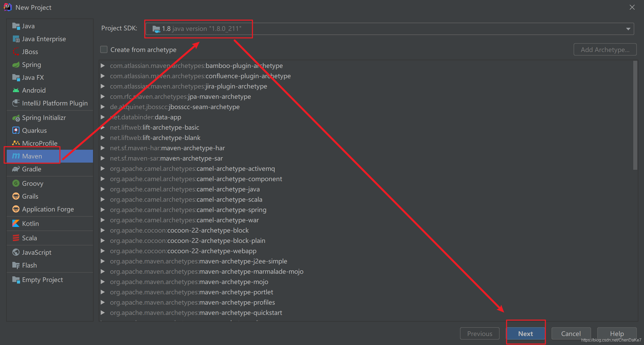Expand jira-plugin-archetype disclosure arrow
The width and height of the screenshot is (644, 345).
click(x=103, y=86)
